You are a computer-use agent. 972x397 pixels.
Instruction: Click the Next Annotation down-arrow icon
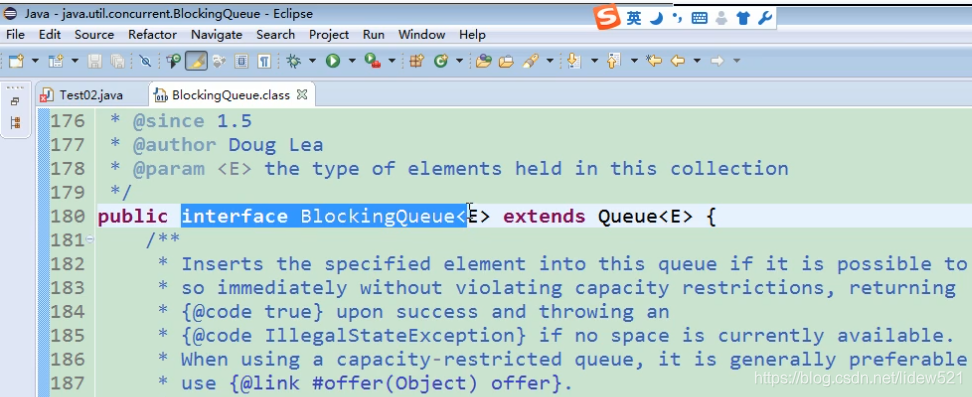573,61
